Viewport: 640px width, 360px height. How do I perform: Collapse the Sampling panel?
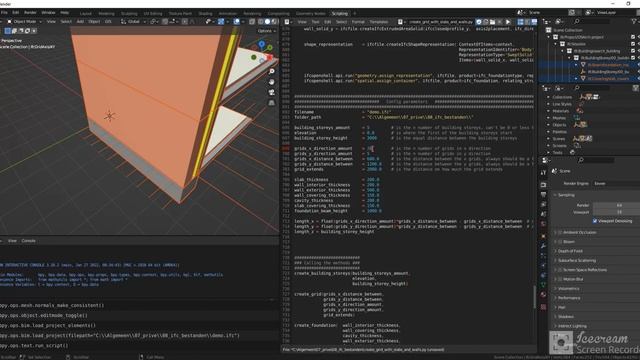(566, 195)
